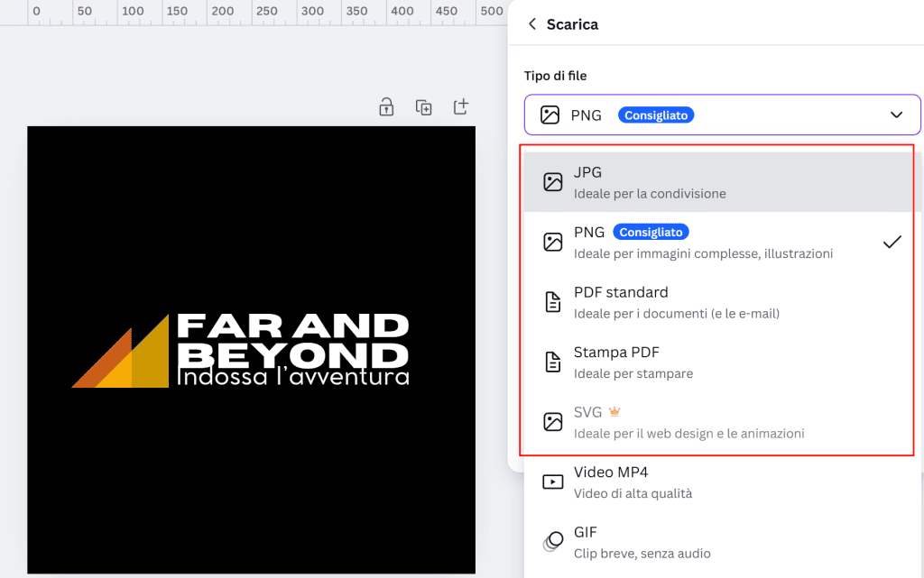Click the black Far and Beyond design
Image resolution: width=924 pixels, height=578 pixels.
click(253, 352)
